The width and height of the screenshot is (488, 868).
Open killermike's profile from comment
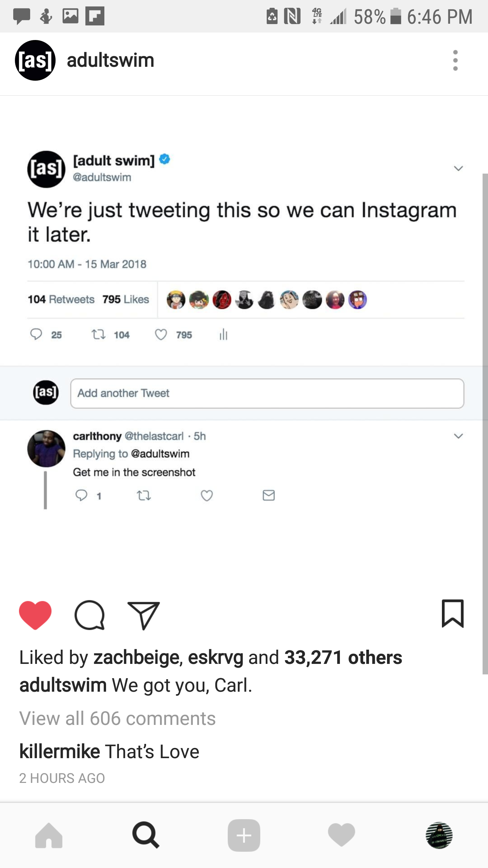(x=60, y=752)
